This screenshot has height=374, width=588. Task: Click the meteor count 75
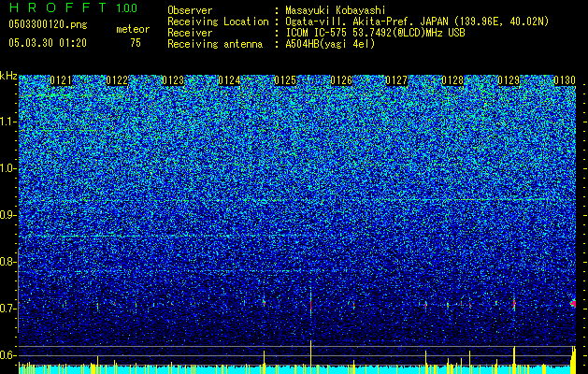[x=136, y=43]
